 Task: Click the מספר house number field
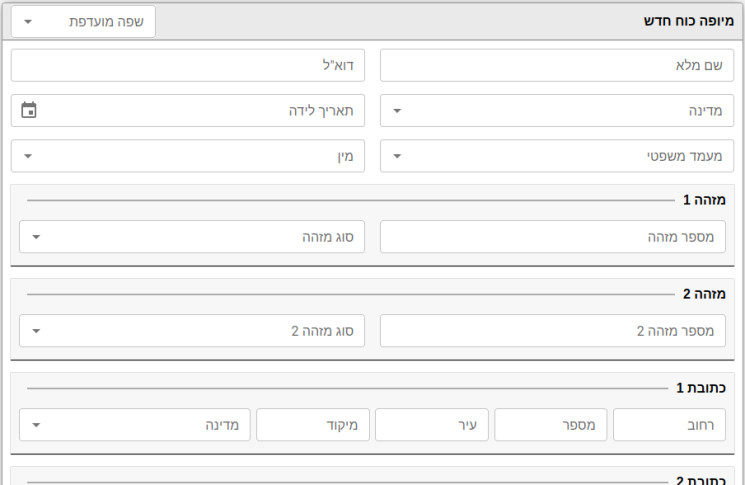click(x=551, y=425)
